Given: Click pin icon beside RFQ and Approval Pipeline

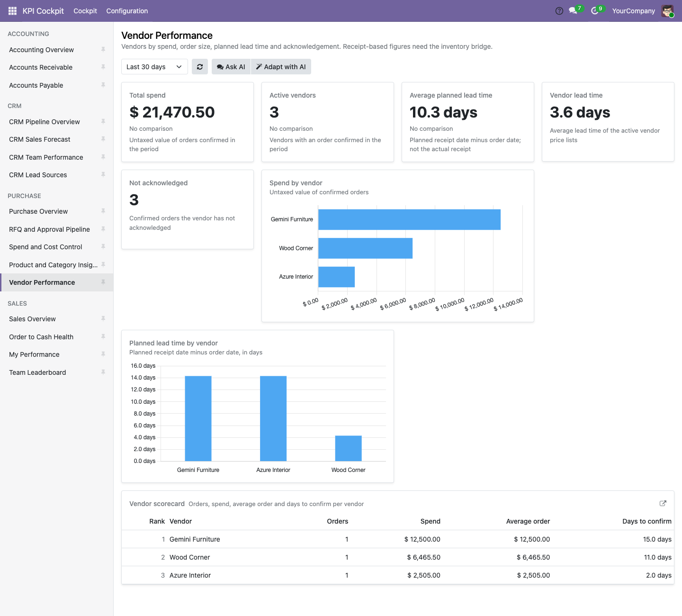Looking at the screenshot, I should [x=103, y=229].
